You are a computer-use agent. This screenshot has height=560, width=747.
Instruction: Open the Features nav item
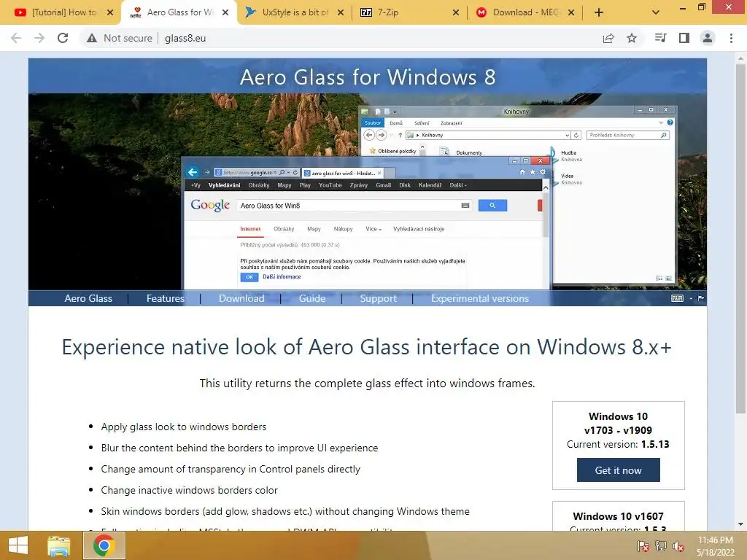[166, 298]
